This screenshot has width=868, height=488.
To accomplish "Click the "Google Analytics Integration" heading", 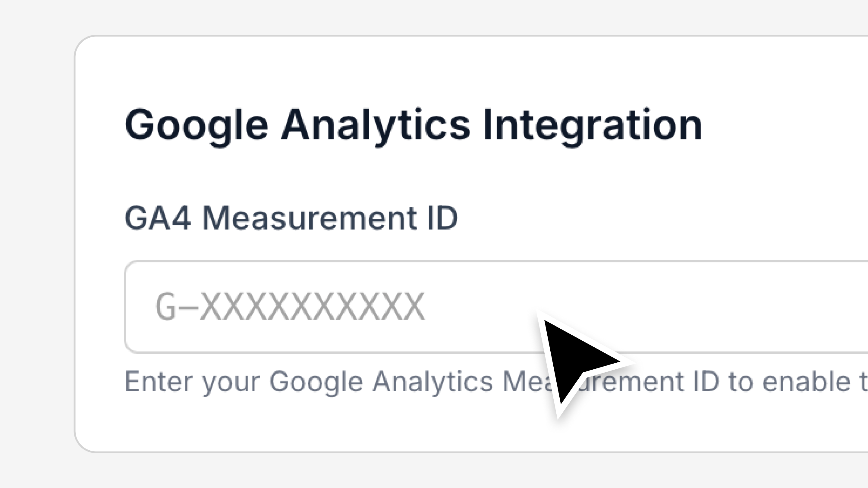I will pyautogui.click(x=413, y=125).
